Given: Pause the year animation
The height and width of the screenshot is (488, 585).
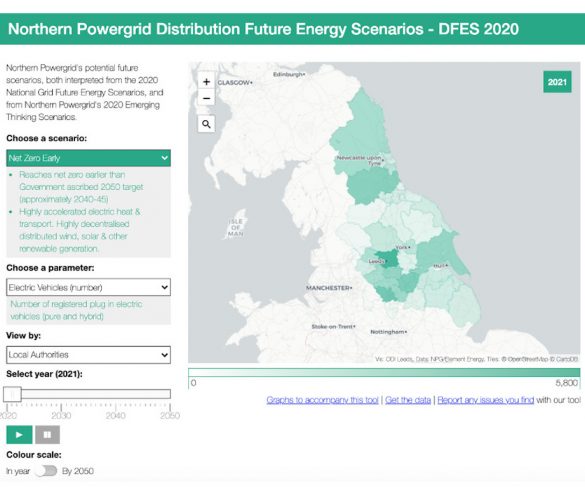Looking at the screenshot, I should pyautogui.click(x=47, y=435).
